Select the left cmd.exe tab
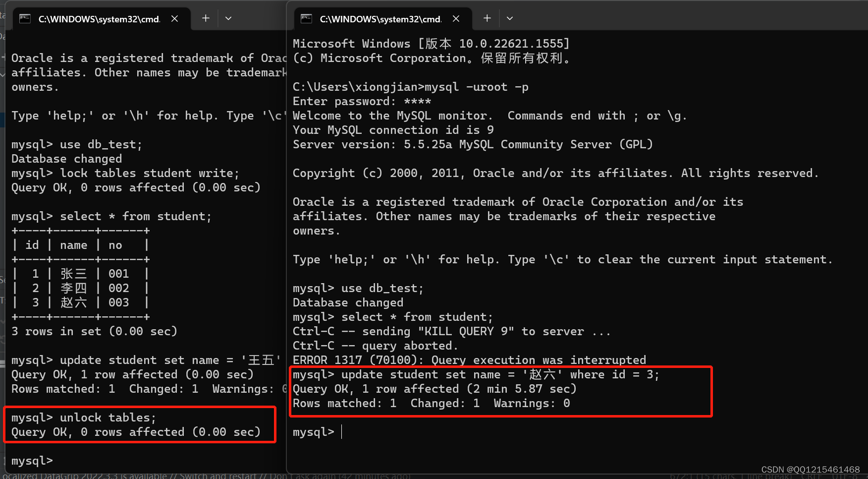 101,19
